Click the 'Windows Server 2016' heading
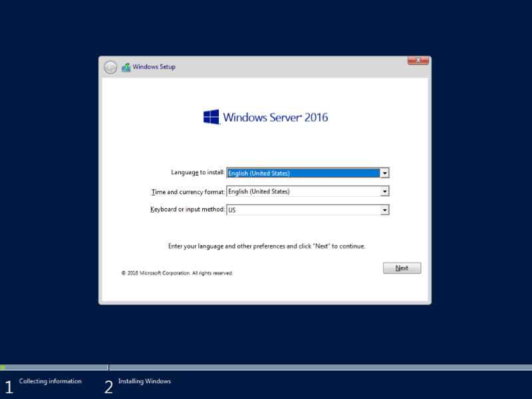The height and width of the screenshot is (399, 532). (x=275, y=118)
